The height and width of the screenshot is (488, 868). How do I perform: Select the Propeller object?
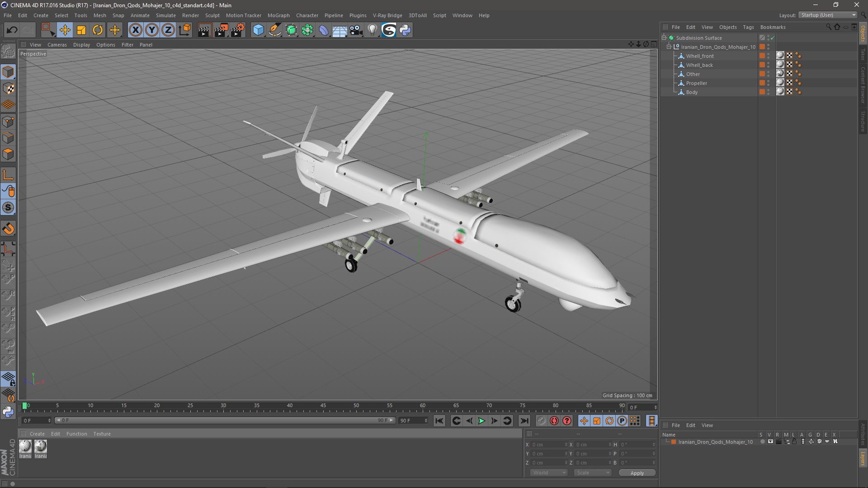pos(696,83)
